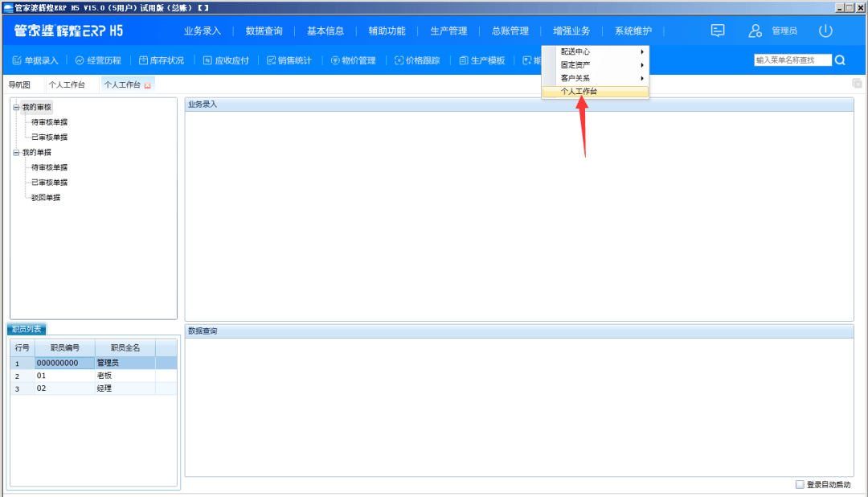The height and width of the screenshot is (497, 868).
Task: Click the panel restore icon at tab bar right
Action: [x=857, y=84]
